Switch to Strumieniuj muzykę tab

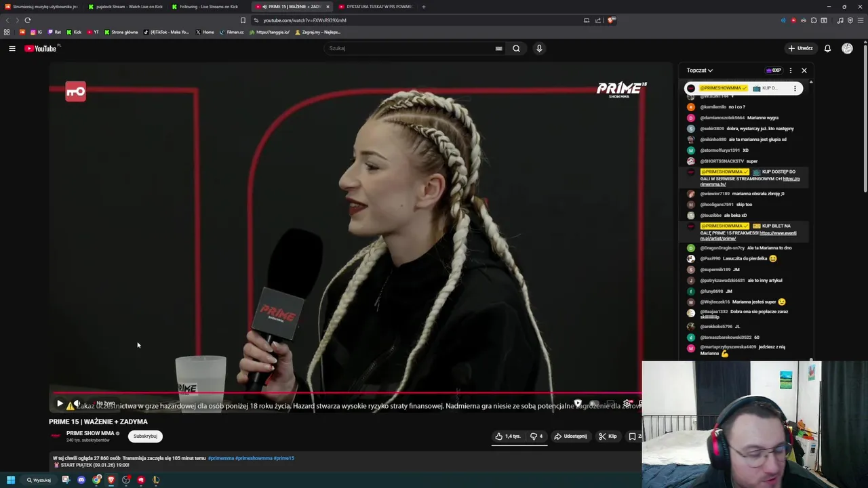(42, 7)
